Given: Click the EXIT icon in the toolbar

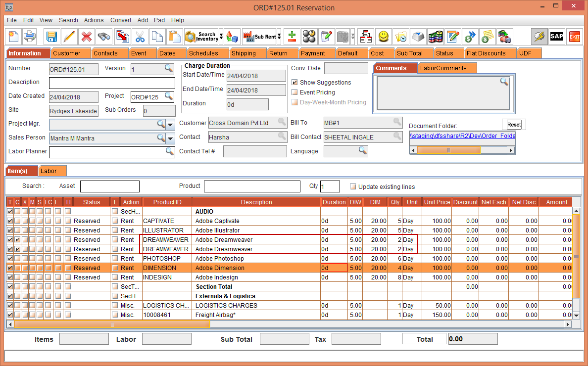Looking at the screenshot, I should point(574,37).
